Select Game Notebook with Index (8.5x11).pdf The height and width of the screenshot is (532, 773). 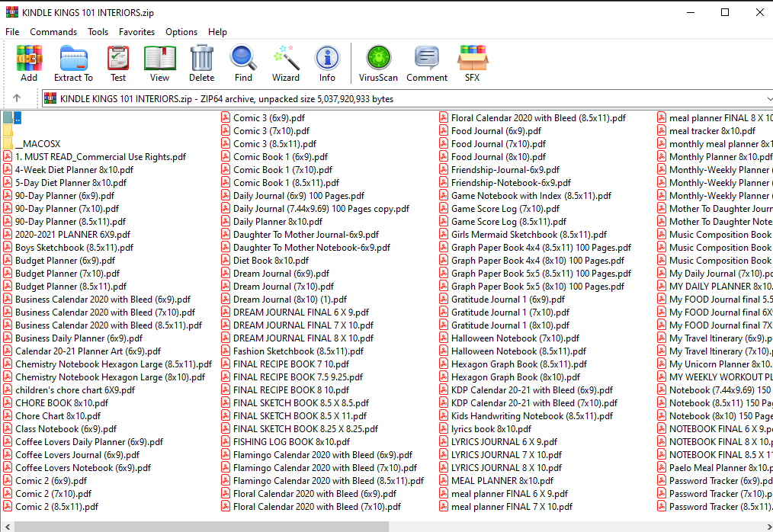[x=525, y=196]
